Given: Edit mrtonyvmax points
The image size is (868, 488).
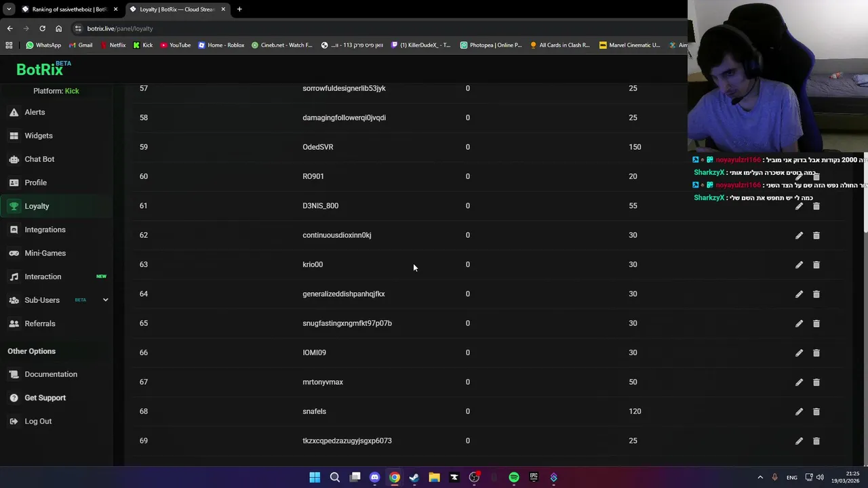Looking at the screenshot, I should pos(799,382).
